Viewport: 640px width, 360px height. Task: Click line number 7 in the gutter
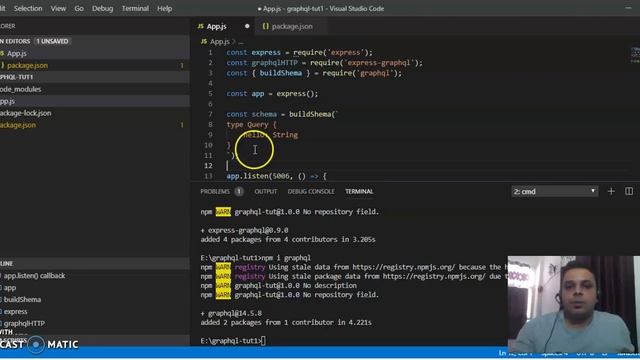coord(211,114)
